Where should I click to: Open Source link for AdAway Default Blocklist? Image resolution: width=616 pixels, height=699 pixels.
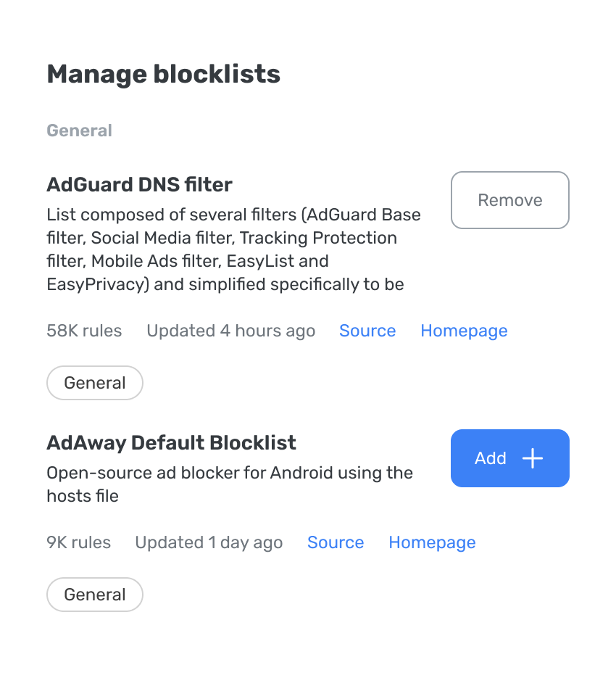click(x=336, y=542)
